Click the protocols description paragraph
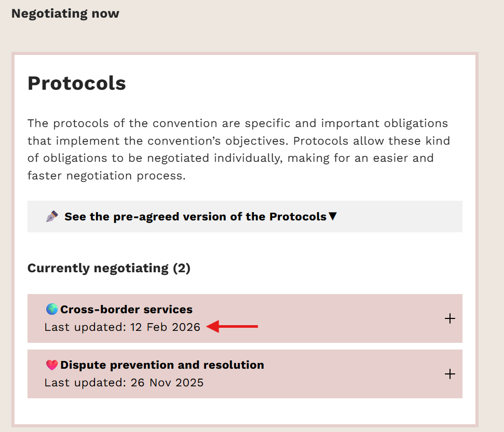 [238, 149]
